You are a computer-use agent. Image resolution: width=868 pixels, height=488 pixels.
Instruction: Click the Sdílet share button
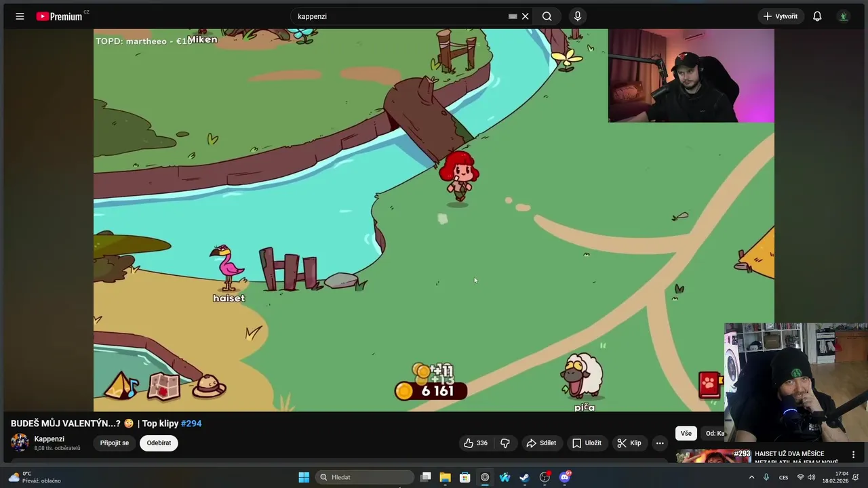tap(541, 443)
